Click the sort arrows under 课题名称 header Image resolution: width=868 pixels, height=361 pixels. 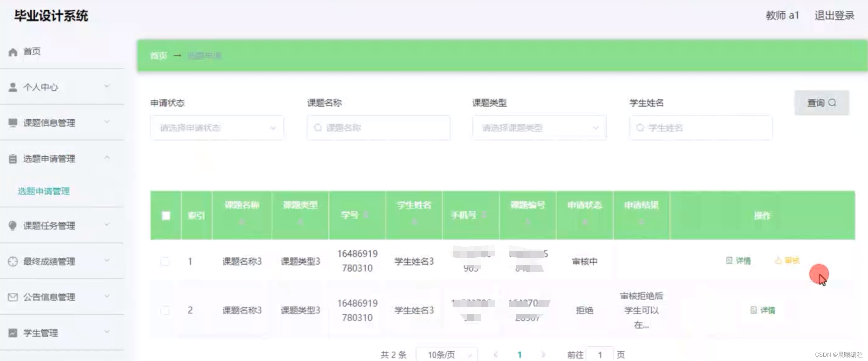[242, 221]
